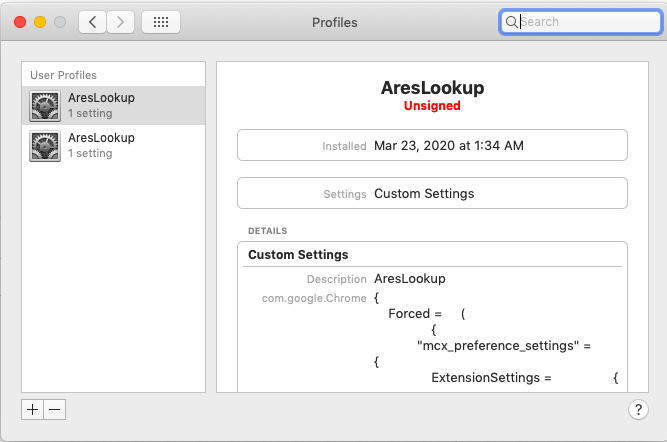Remove profile with minus button

(x=54, y=409)
